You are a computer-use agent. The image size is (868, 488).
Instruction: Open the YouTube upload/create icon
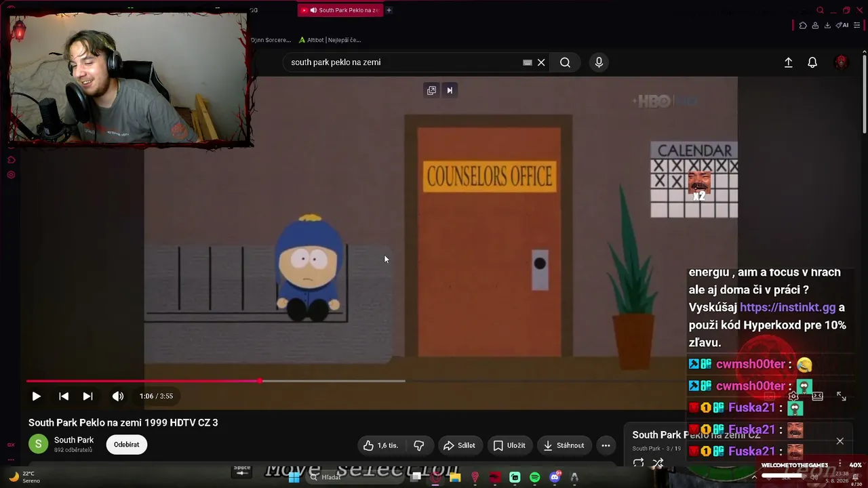pyautogui.click(x=788, y=62)
